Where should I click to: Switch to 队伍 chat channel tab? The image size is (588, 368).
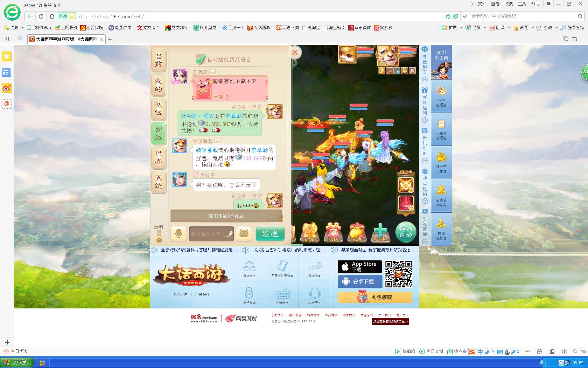point(159,109)
